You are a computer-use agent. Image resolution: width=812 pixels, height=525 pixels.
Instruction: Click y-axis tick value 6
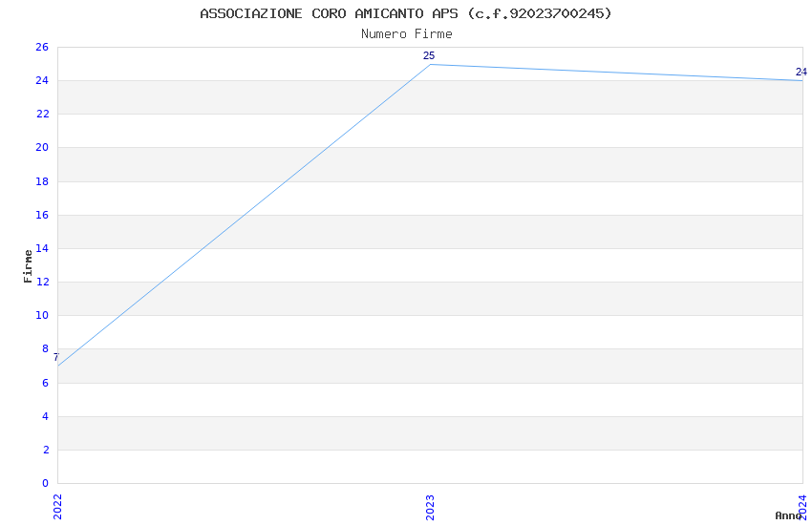pos(45,383)
